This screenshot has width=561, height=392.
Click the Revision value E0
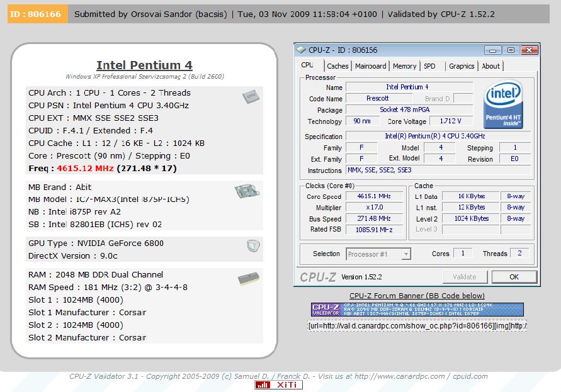coord(514,159)
